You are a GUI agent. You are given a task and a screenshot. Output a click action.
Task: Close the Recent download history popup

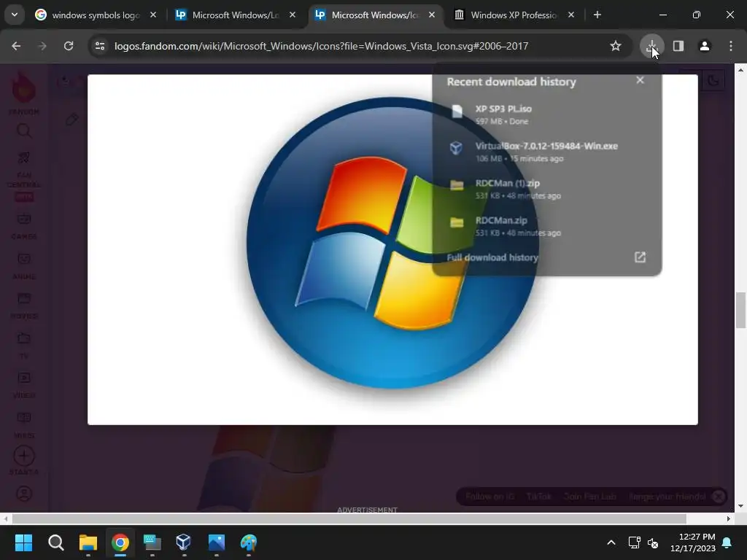pyautogui.click(x=640, y=80)
